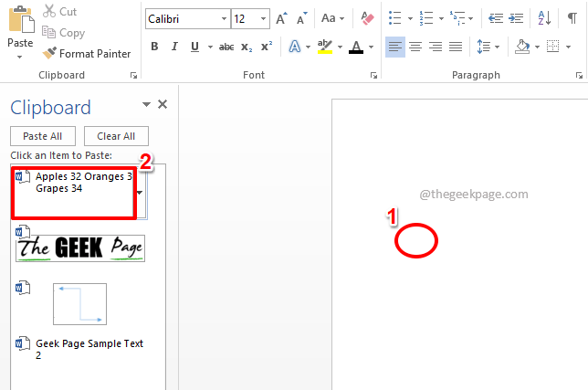The width and height of the screenshot is (588, 390).
Task: Open the Paste options menu
Action: (x=20, y=57)
